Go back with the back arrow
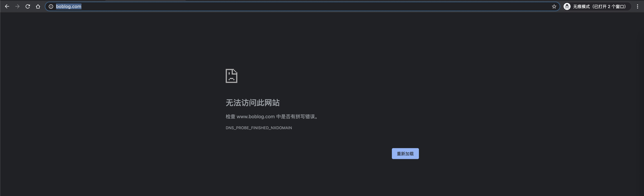This screenshot has width=644, height=196. (x=7, y=6)
